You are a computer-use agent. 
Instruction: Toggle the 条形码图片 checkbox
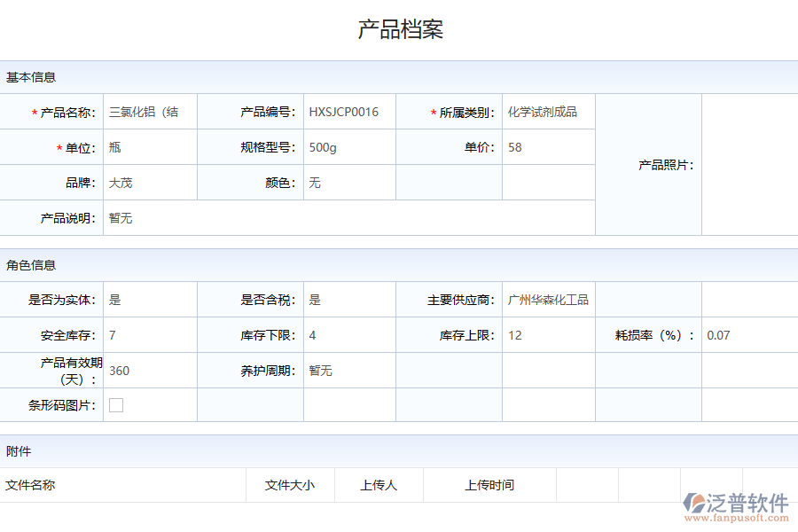(x=116, y=405)
